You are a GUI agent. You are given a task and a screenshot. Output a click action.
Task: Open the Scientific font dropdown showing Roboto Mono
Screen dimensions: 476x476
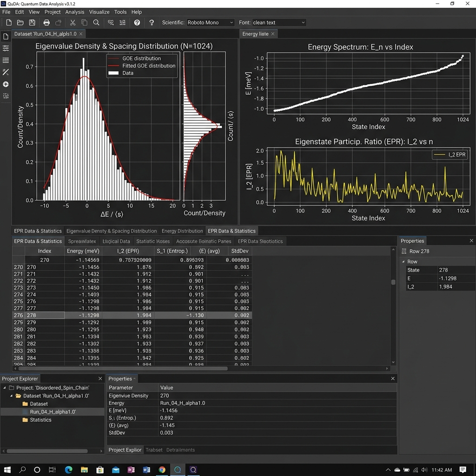tap(210, 22)
